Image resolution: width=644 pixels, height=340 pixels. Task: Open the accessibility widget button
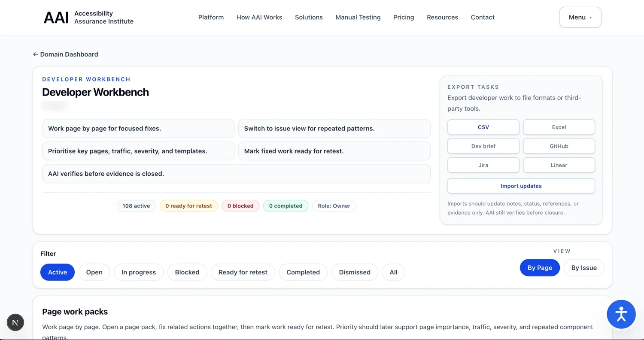[x=621, y=314]
